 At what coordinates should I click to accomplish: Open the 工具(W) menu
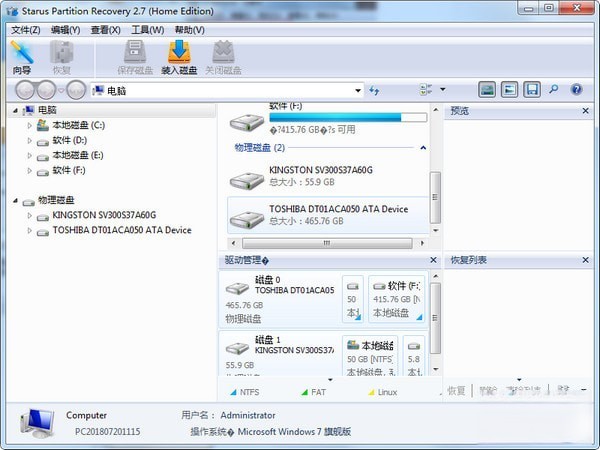pyautogui.click(x=147, y=30)
